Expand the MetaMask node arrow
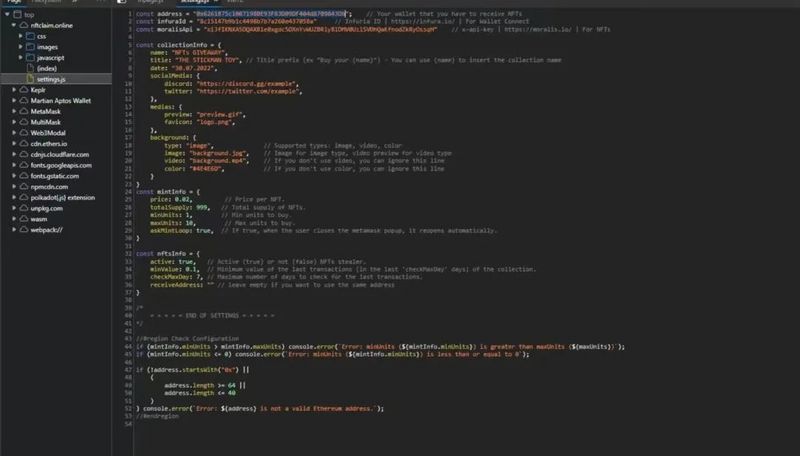The image size is (800, 456). coord(14,111)
